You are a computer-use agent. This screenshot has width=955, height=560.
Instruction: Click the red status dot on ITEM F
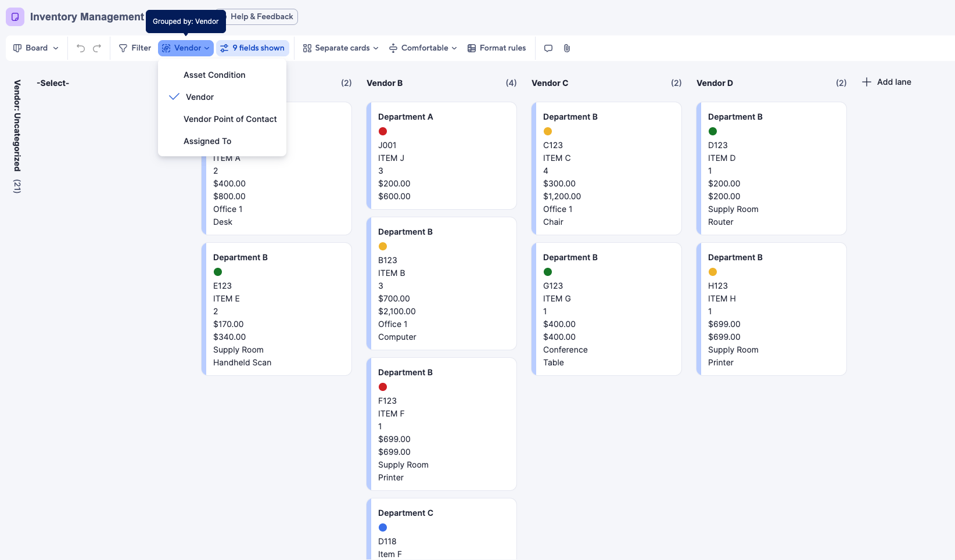tap(383, 387)
